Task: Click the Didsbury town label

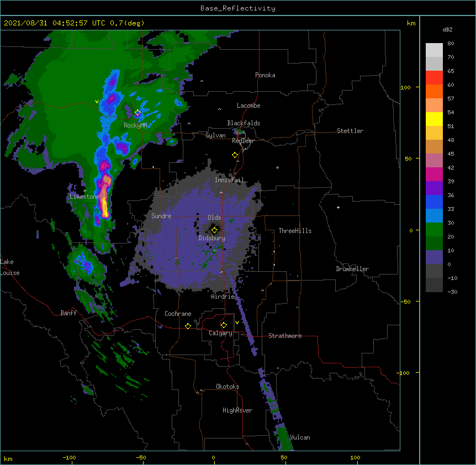Action: (x=212, y=238)
